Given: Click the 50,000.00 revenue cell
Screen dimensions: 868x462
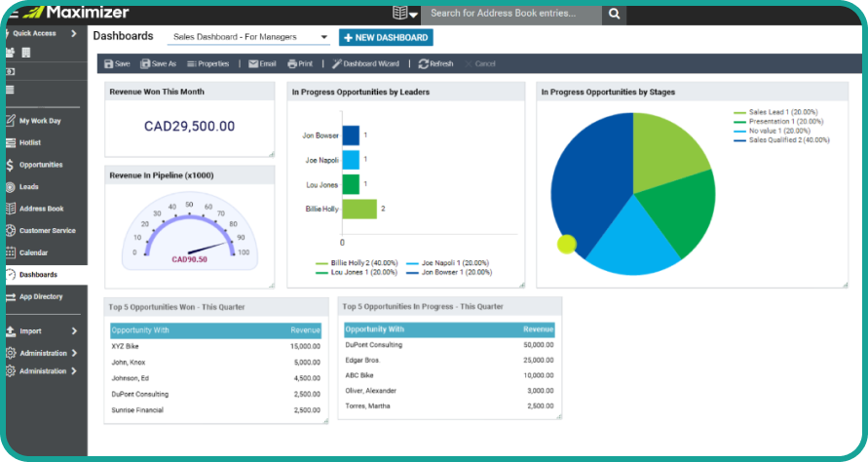Looking at the screenshot, I should [538, 345].
